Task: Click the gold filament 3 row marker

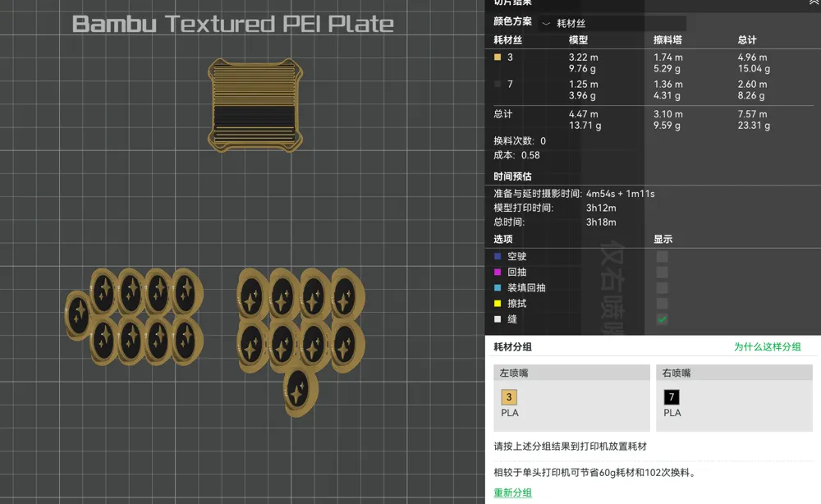Action: tap(498, 57)
